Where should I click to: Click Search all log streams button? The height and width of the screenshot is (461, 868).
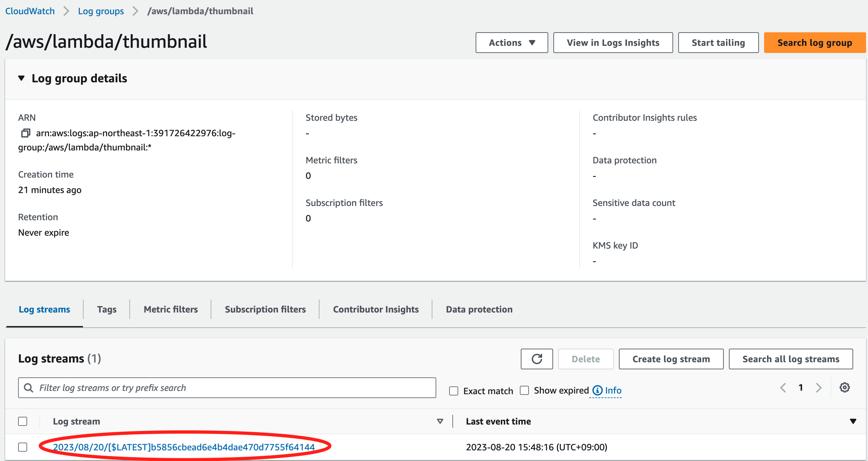[791, 359]
